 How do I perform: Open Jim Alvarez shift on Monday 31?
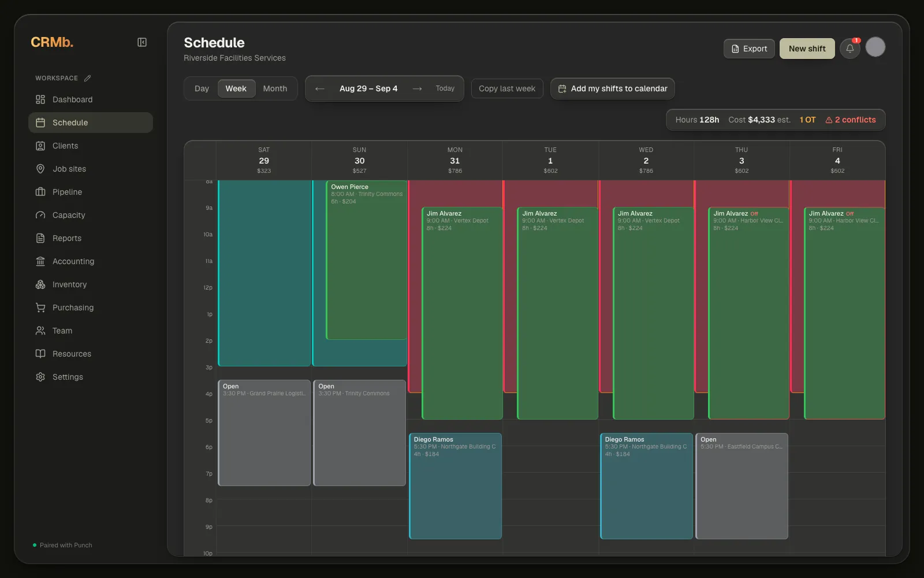pos(462,313)
